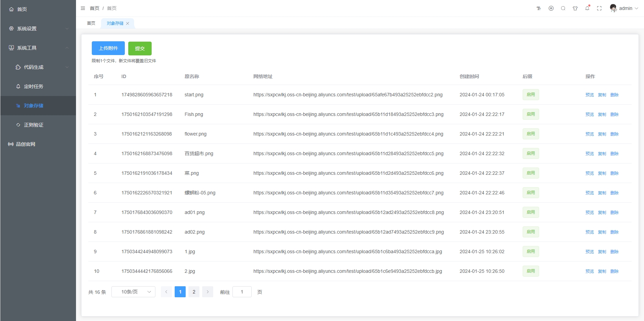Click the font size icon in header

pyautogui.click(x=539, y=8)
